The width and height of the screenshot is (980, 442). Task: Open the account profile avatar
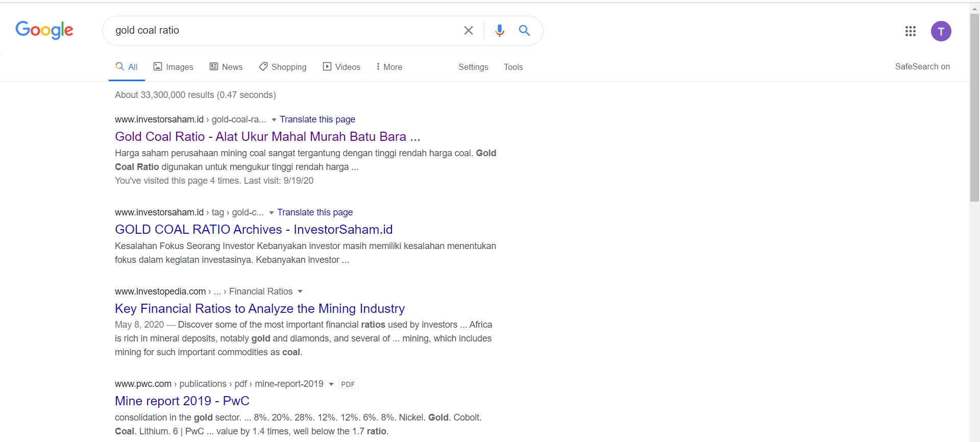click(941, 31)
